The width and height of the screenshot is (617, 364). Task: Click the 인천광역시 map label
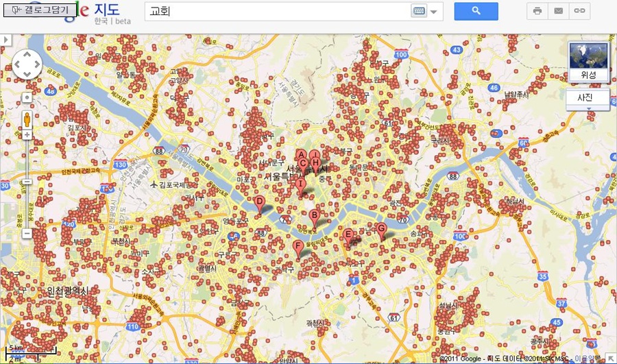[67, 291]
